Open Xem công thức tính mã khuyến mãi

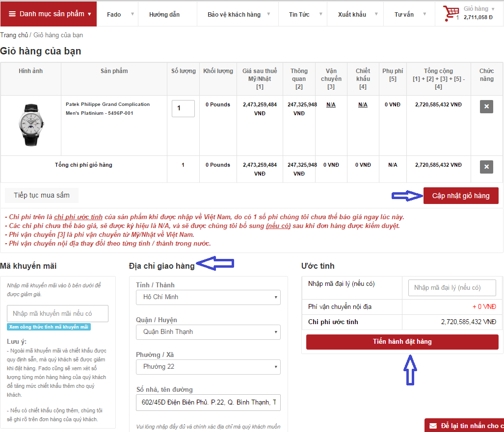point(49,327)
